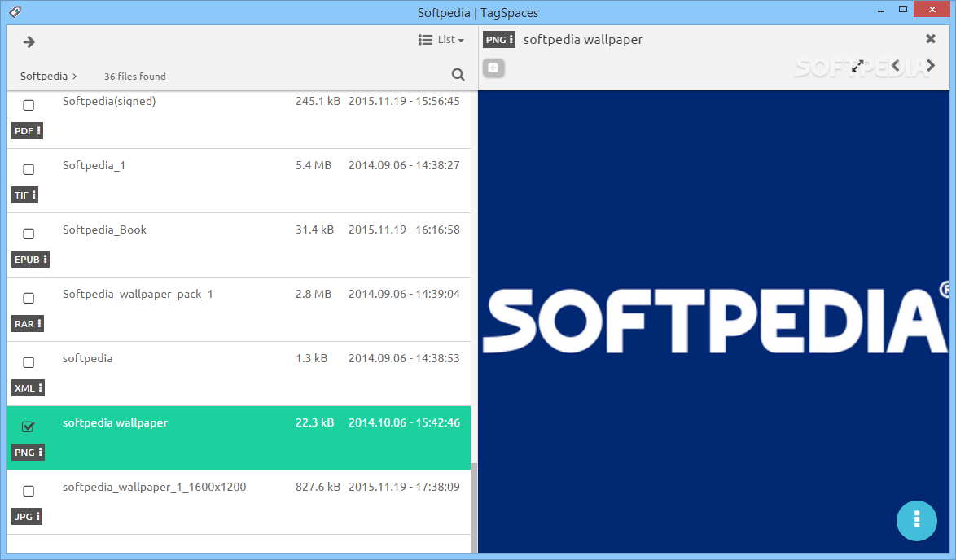
Task: Click the TagSpaces app icon in title bar
Action: tap(15, 11)
